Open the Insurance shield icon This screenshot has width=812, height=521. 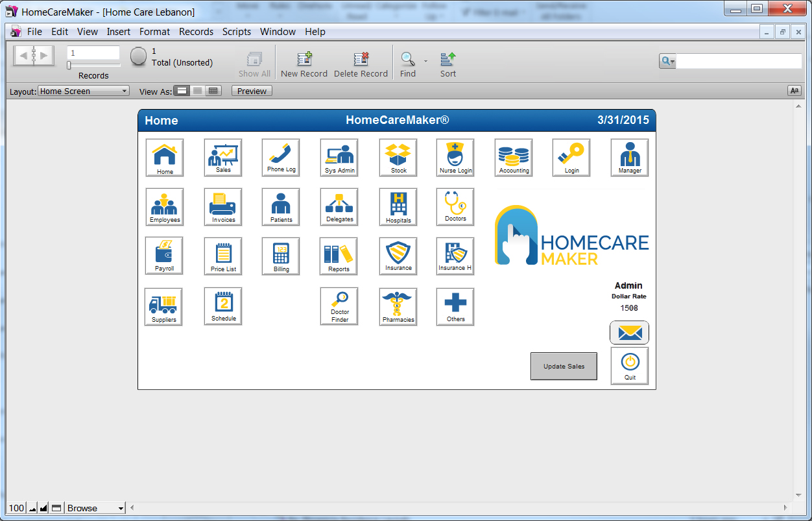(x=398, y=256)
